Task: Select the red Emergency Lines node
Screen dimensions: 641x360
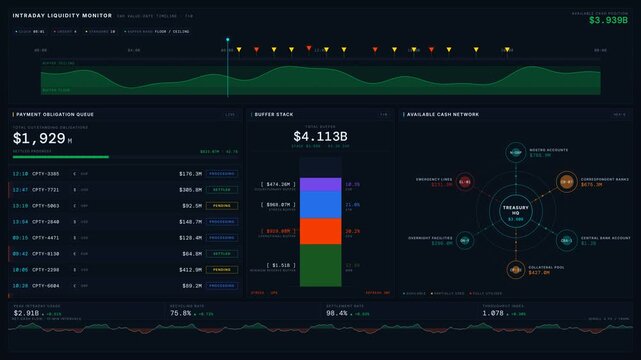Action: point(465,182)
